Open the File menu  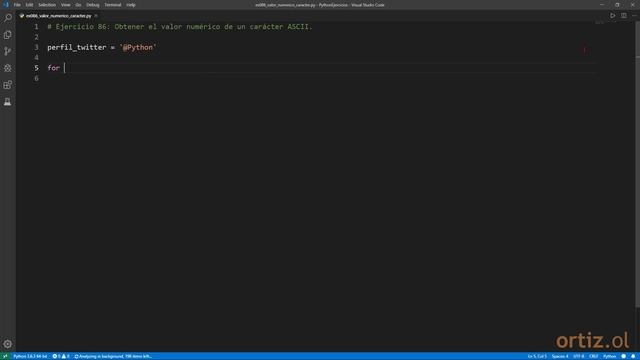pyautogui.click(x=17, y=5)
